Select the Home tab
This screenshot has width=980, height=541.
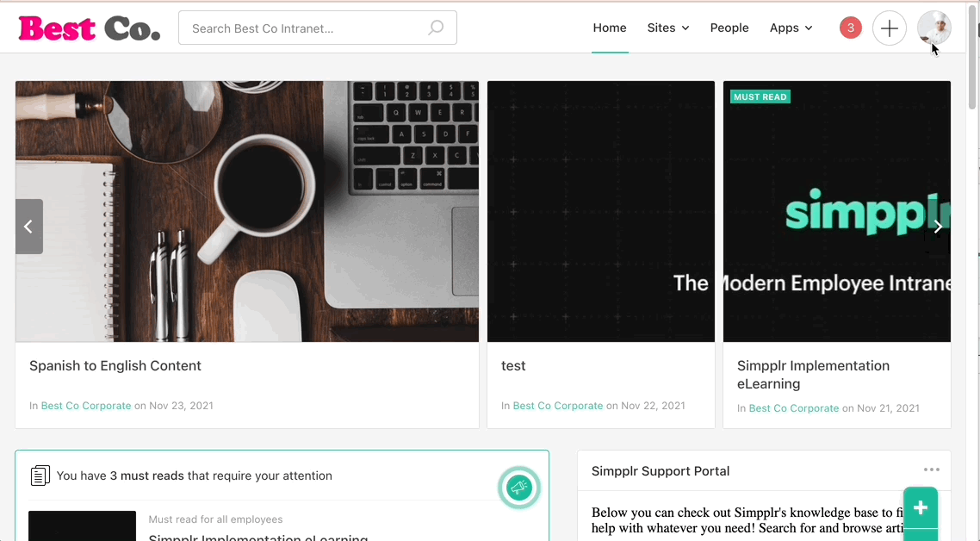tap(610, 28)
